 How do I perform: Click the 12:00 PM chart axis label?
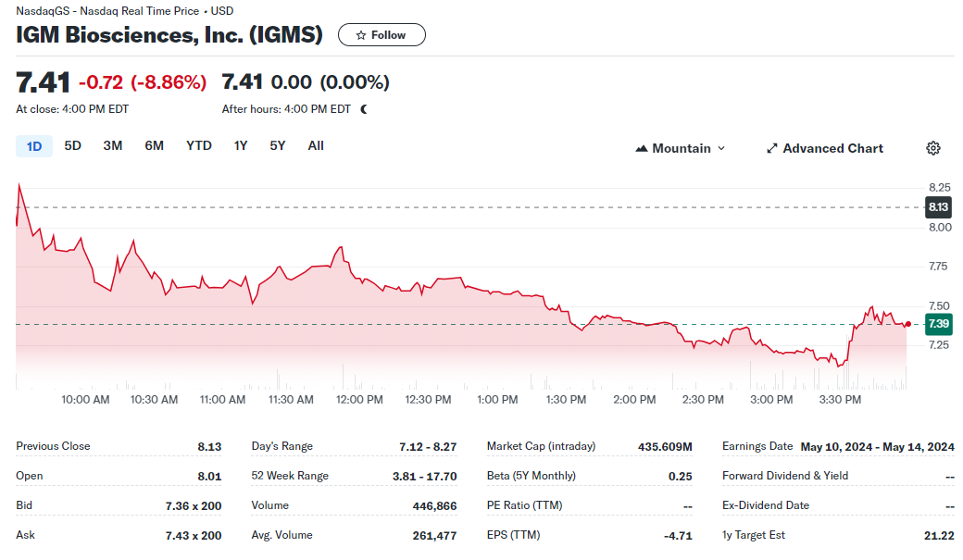point(359,400)
